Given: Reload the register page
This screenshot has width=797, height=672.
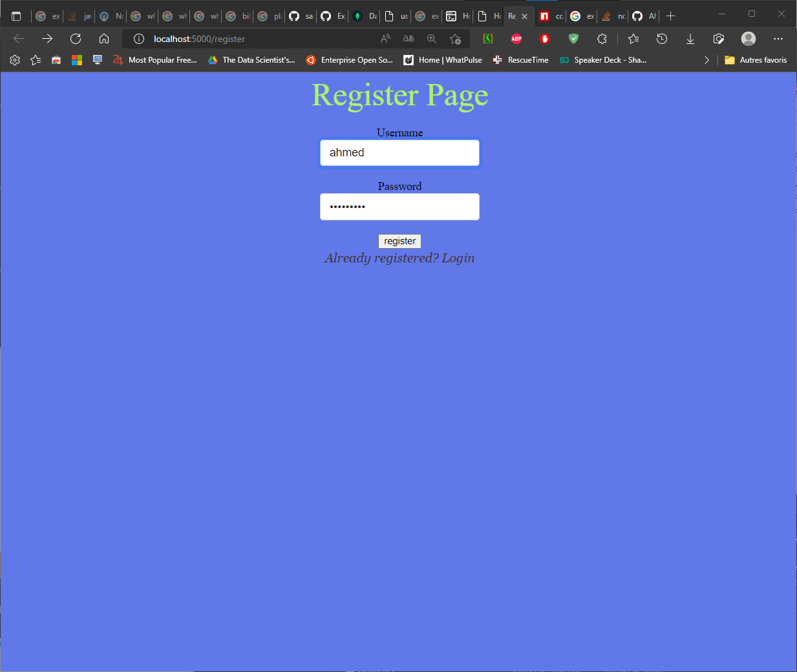Looking at the screenshot, I should click(x=76, y=39).
